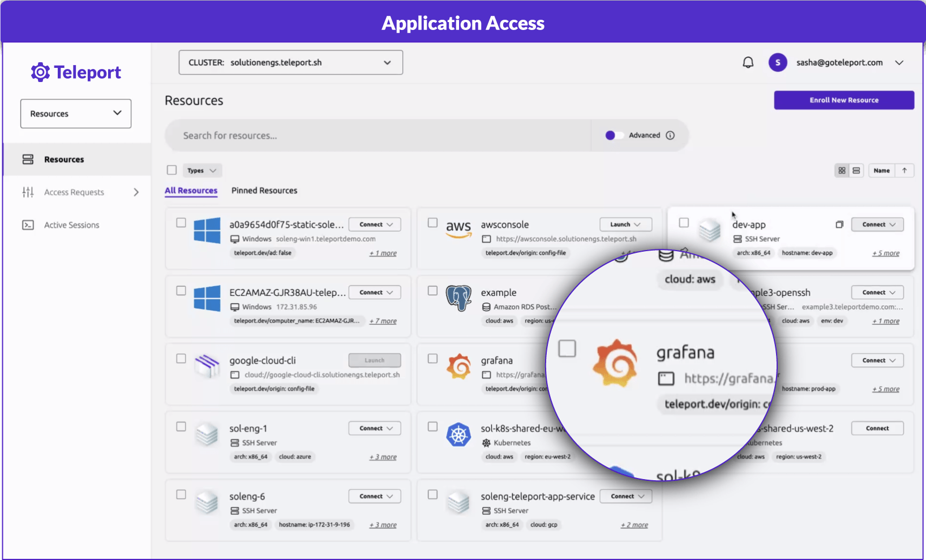Click the Kubernetes wheel icon of sol-k8s-shared-eu

[458, 435]
